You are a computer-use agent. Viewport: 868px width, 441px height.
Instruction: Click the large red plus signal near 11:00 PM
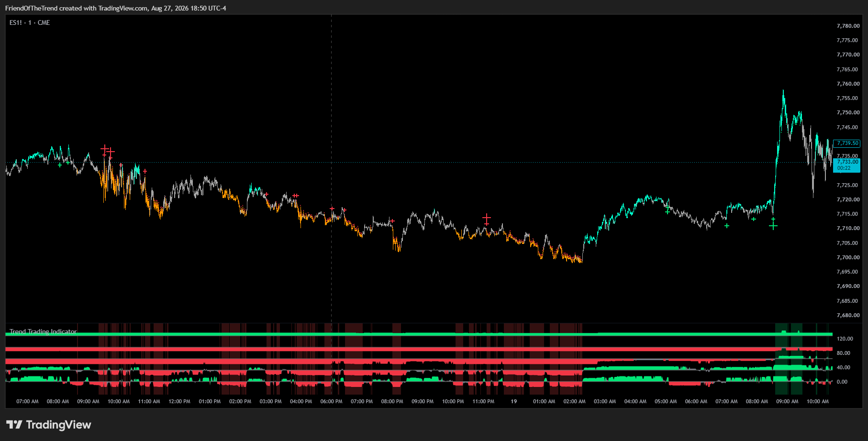[x=487, y=218]
